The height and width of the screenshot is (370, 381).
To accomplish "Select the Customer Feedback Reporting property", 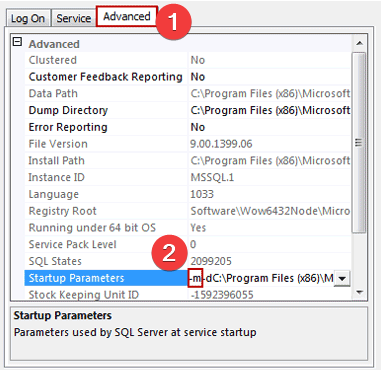I will 105,77.
